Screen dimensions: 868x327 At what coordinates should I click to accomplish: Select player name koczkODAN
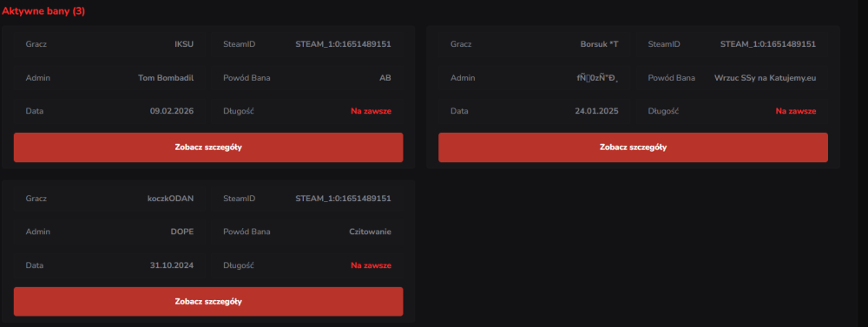click(x=171, y=199)
